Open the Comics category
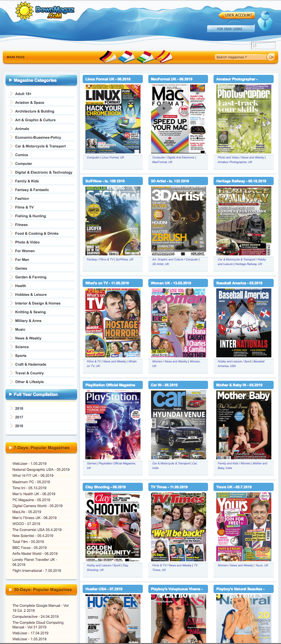The width and height of the screenshot is (281, 644). 22,155
